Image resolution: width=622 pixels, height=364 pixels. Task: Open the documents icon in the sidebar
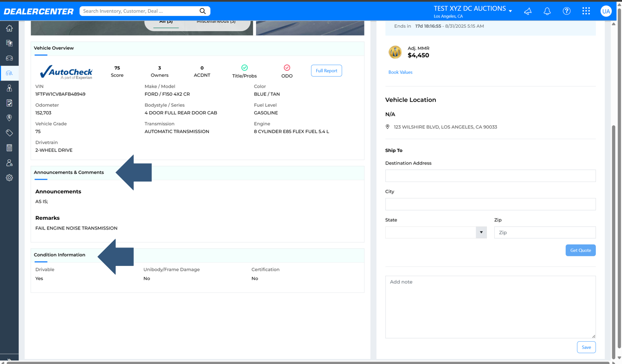[x=9, y=43]
